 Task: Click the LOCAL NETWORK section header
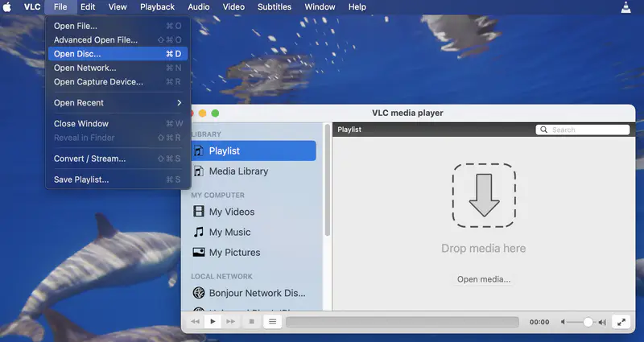(222, 276)
